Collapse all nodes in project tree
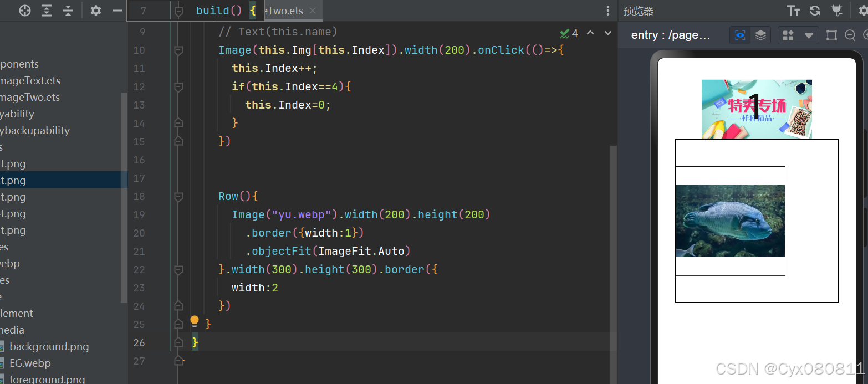 click(x=68, y=11)
